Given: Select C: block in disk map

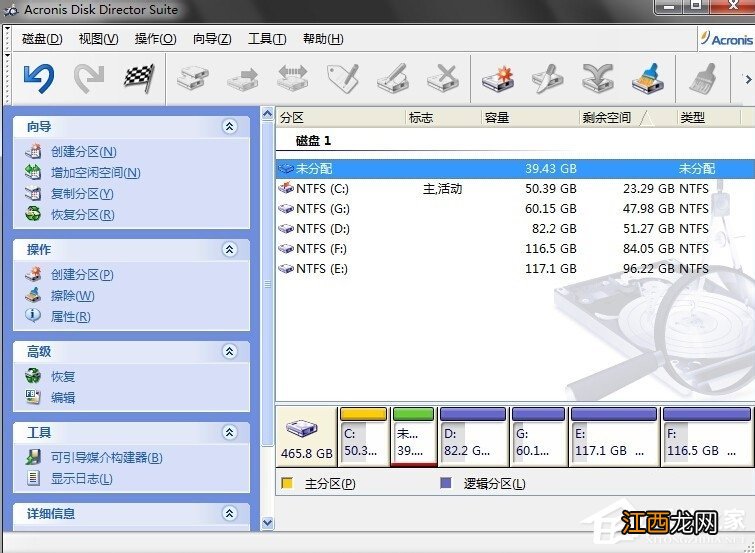Looking at the screenshot, I should 364,436.
